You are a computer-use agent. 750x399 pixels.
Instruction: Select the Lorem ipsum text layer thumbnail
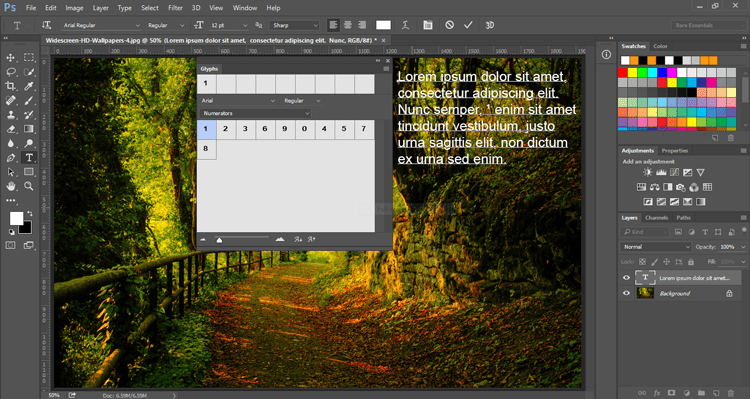[x=645, y=277]
